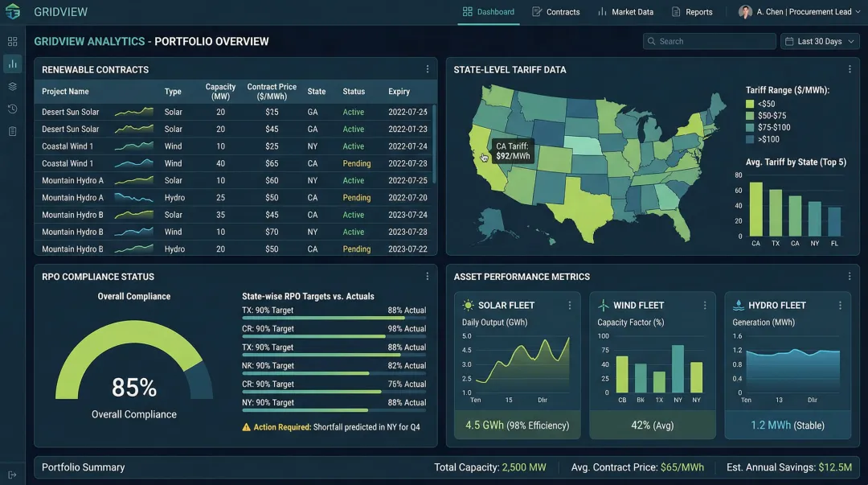Click the history clock icon in the sidebar
This screenshot has width=868, height=485.
[12, 108]
